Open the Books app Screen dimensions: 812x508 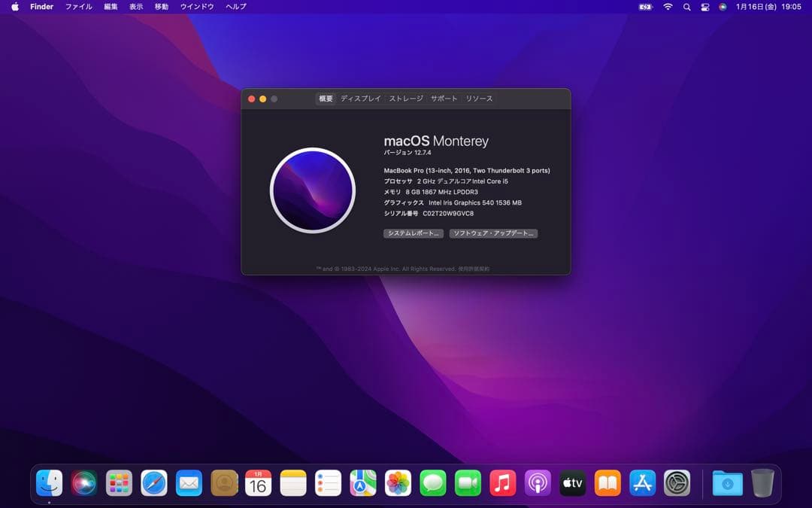[x=607, y=483]
